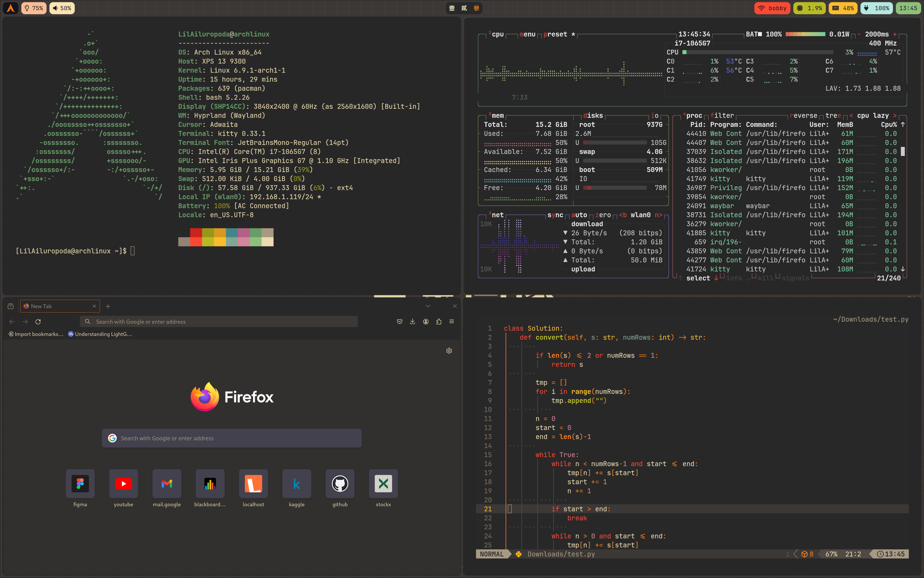Select the New Tab tab in Firefox
Viewport: 924px width, 578px height.
(60, 306)
